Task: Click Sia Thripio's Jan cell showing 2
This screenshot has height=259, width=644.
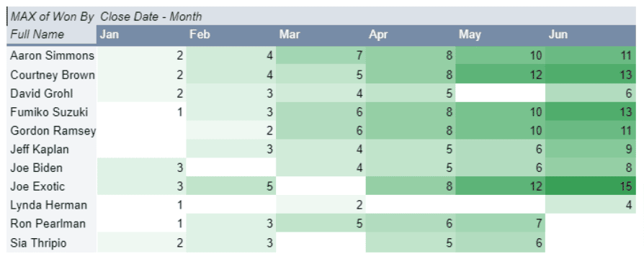Action: click(141, 242)
